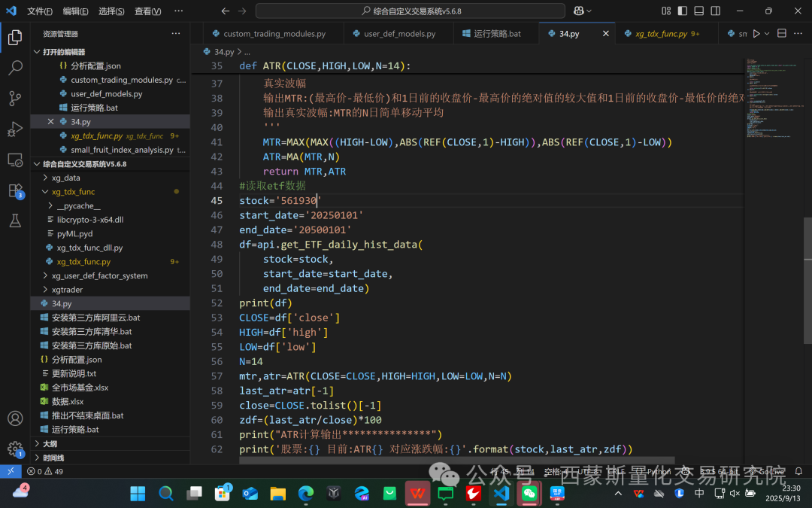Open the Testing flask view
Viewport: 812px width, 508px height.
click(x=15, y=221)
